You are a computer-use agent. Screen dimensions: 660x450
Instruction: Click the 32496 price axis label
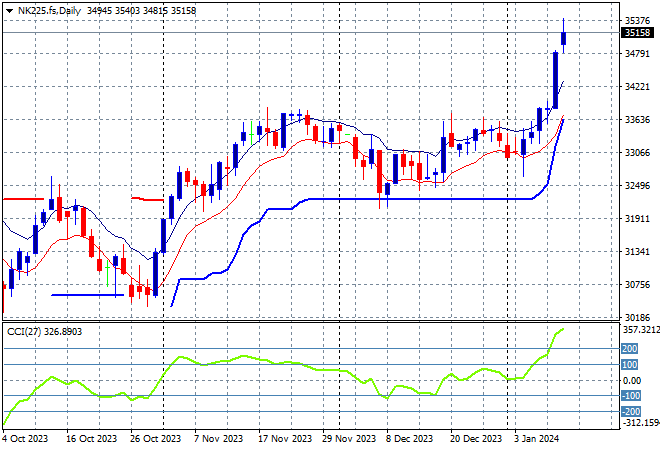tap(637, 185)
